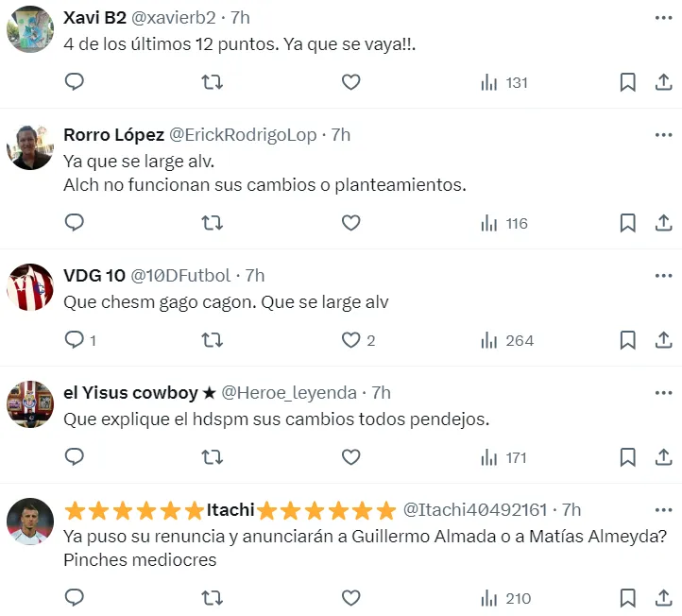This screenshot has height=616, width=682.
Task: View analytics on el Yisus cowboy's tweet
Action: [503, 458]
